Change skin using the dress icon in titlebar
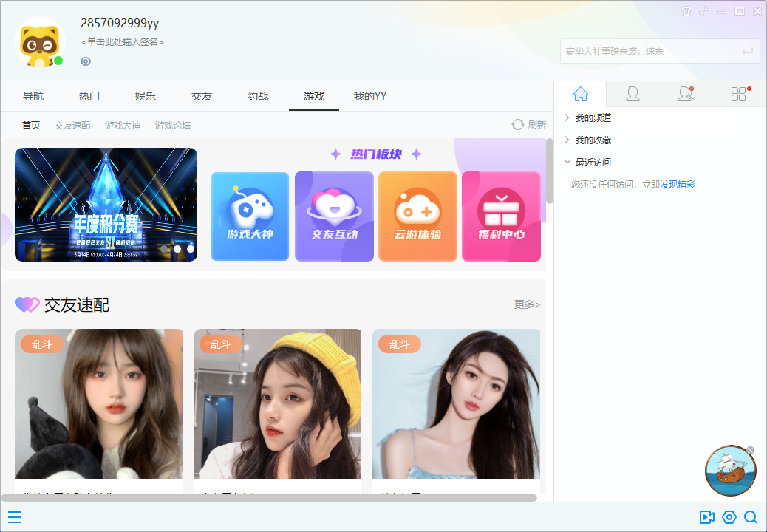Viewport: 767px width, 532px height. (x=686, y=11)
